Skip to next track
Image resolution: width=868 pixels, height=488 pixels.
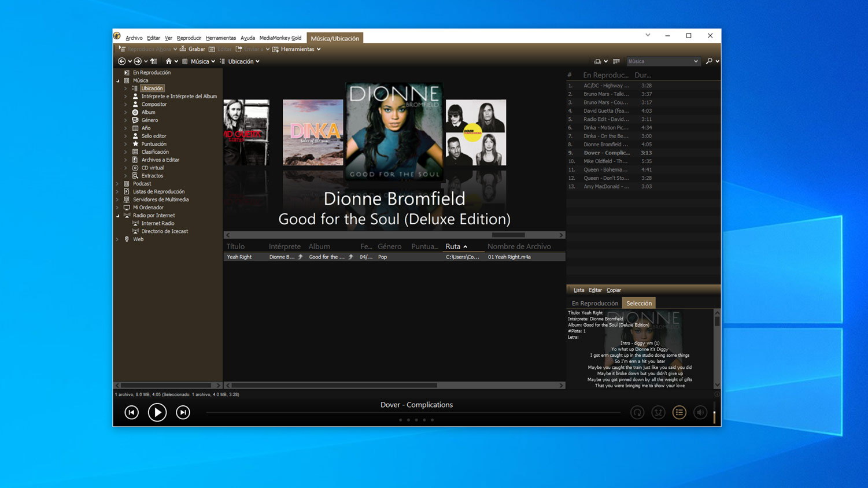tap(183, 412)
